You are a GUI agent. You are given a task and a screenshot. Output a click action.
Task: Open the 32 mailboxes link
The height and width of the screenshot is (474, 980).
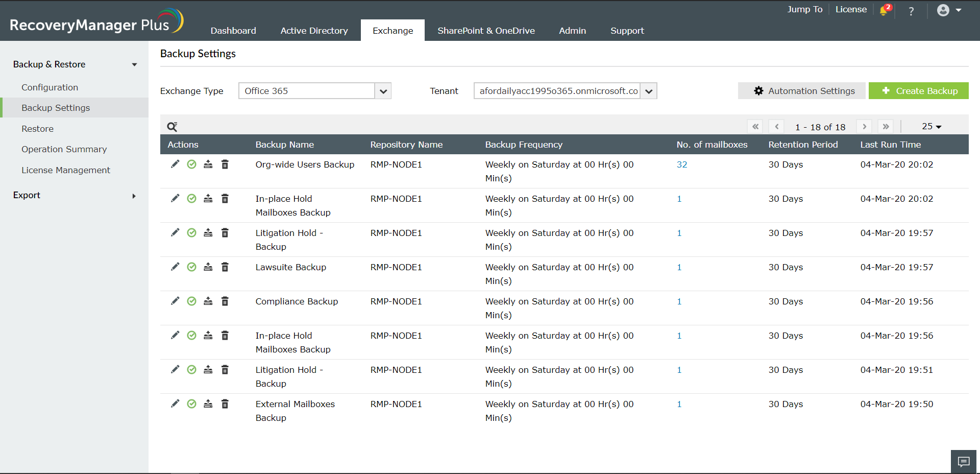tap(682, 164)
